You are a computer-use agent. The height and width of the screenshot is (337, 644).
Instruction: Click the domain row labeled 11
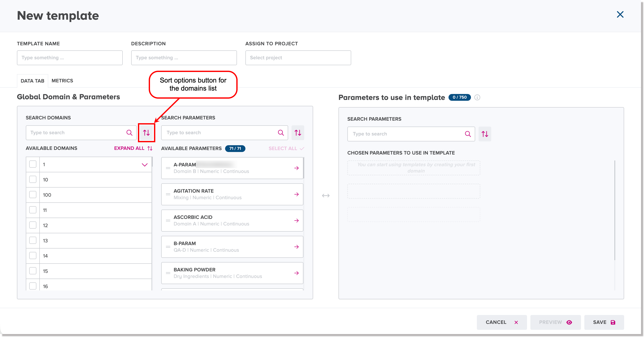coord(89,210)
